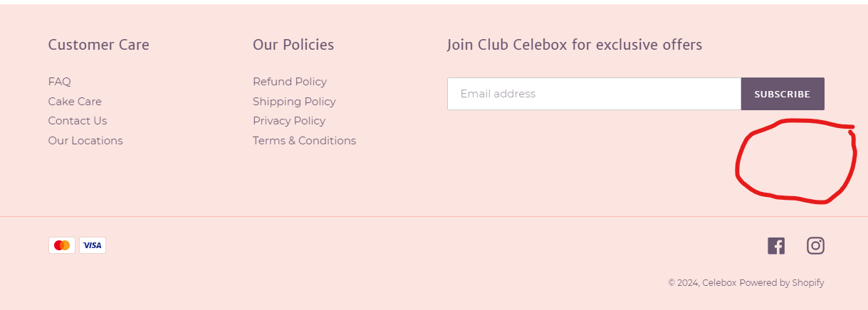The width and height of the screenshot is (868, 310).
Task: View Our Locations page
Action: click(85, 141)
